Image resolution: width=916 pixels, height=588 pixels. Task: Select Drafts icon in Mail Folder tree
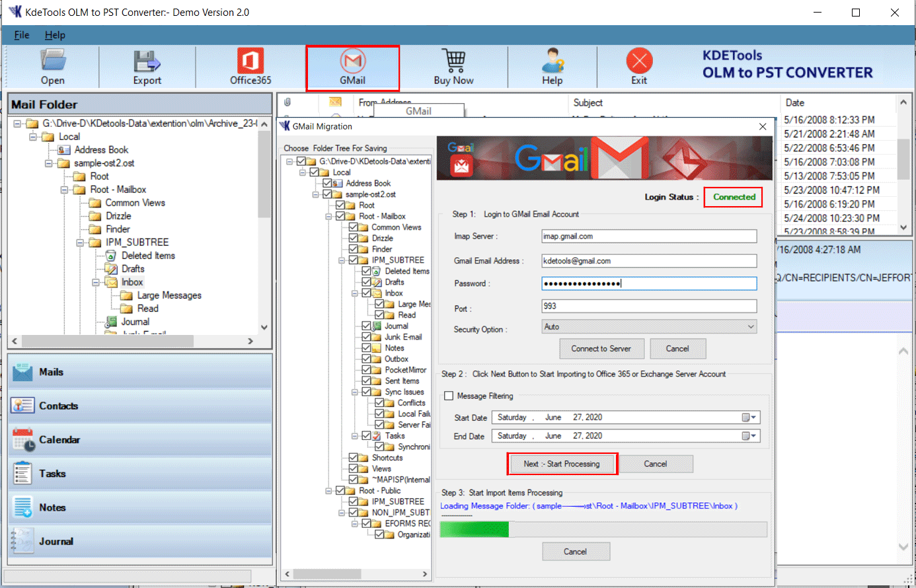[x=111, y=269]
